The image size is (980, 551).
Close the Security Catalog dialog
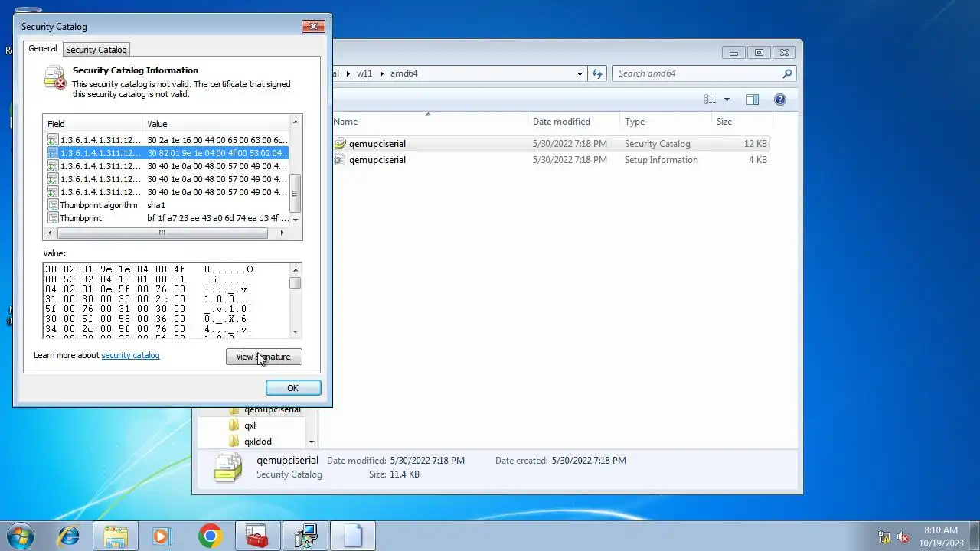click(313, 27)
